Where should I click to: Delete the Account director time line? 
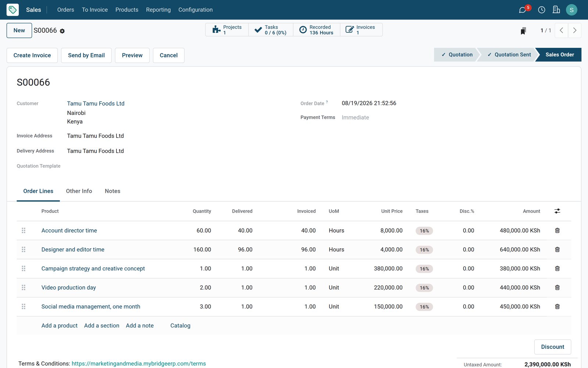point(557,230)
